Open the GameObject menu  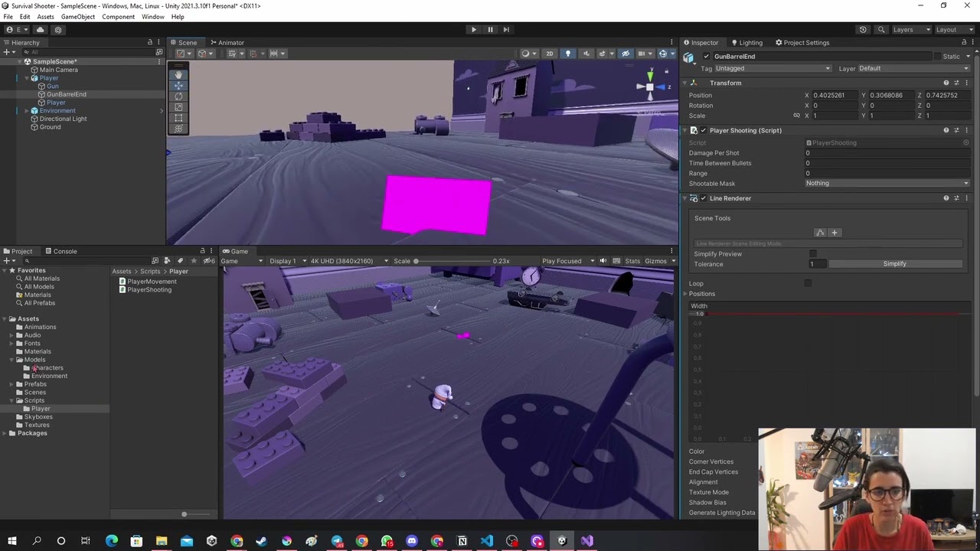point(77,17)
